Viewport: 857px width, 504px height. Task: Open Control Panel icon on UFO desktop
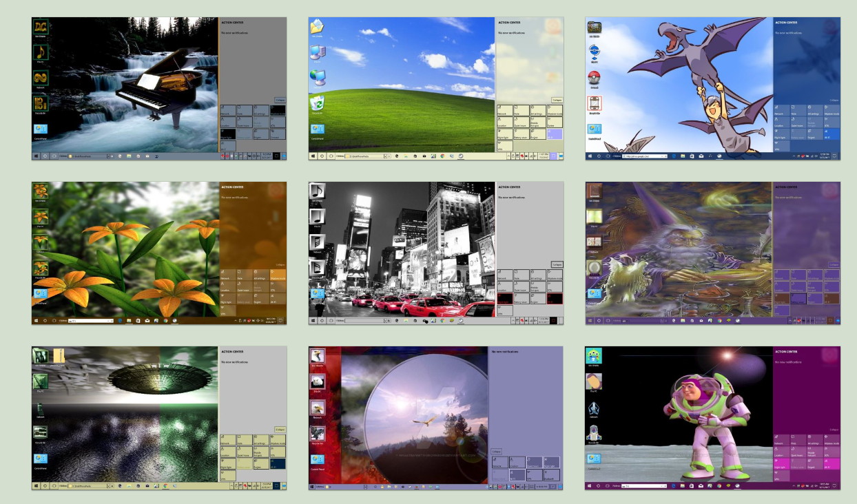pos(41,459)
